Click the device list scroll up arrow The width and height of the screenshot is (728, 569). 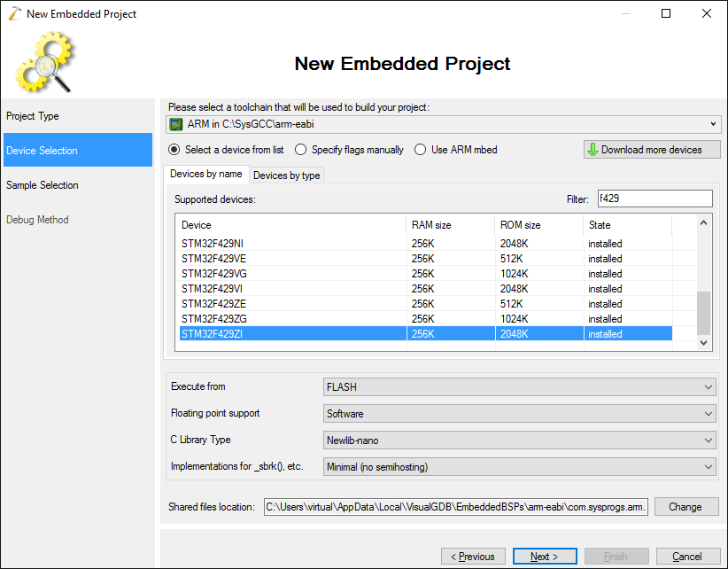(703, 223)
